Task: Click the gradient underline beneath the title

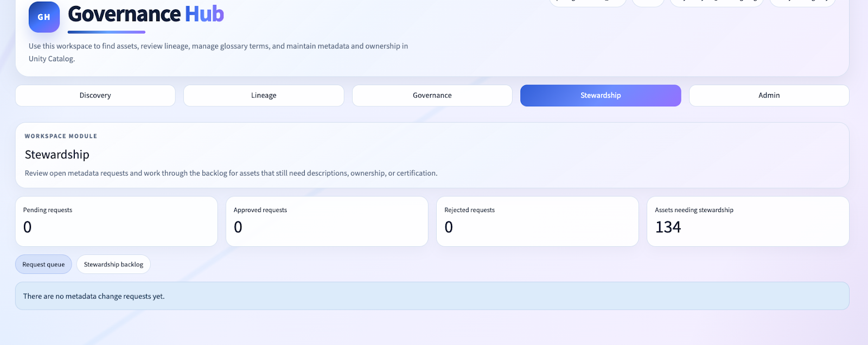Action: [x=106, y=32]
